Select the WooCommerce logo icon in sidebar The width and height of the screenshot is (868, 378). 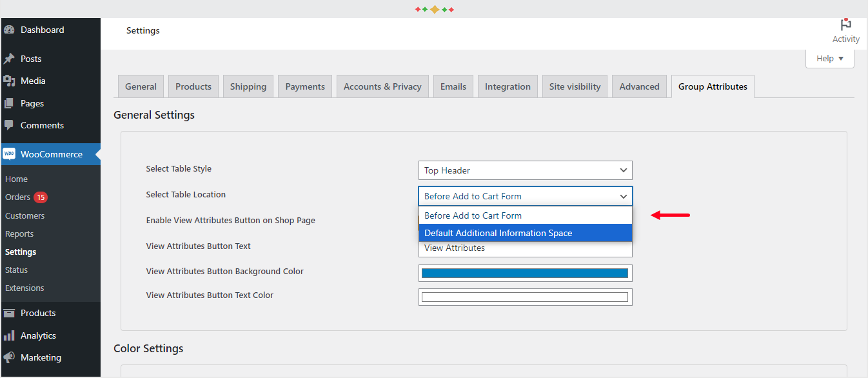click(x=10, y=154)
